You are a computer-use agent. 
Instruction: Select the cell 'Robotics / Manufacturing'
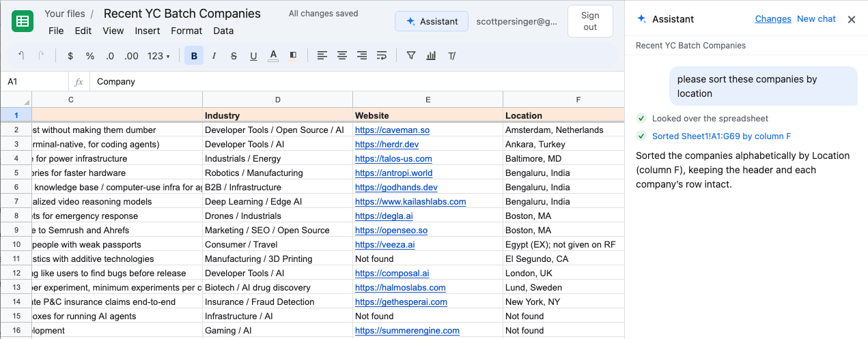[x=277, y=173]
